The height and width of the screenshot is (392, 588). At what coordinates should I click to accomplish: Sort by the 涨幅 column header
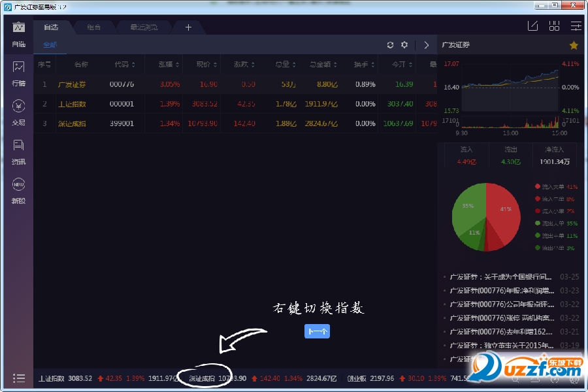coord(169,65)
